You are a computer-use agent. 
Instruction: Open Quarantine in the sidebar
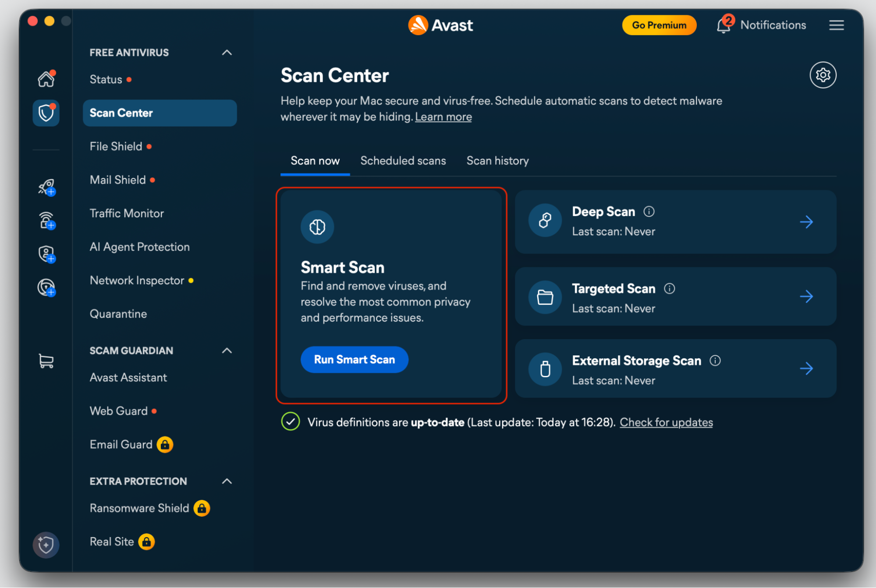coord(118,314)
